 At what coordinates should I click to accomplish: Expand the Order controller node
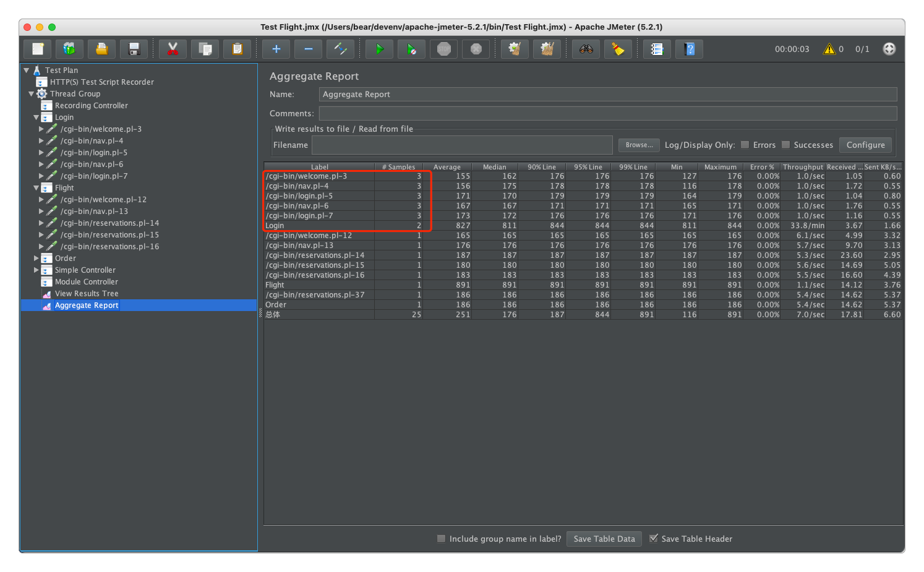pos(36,258)
